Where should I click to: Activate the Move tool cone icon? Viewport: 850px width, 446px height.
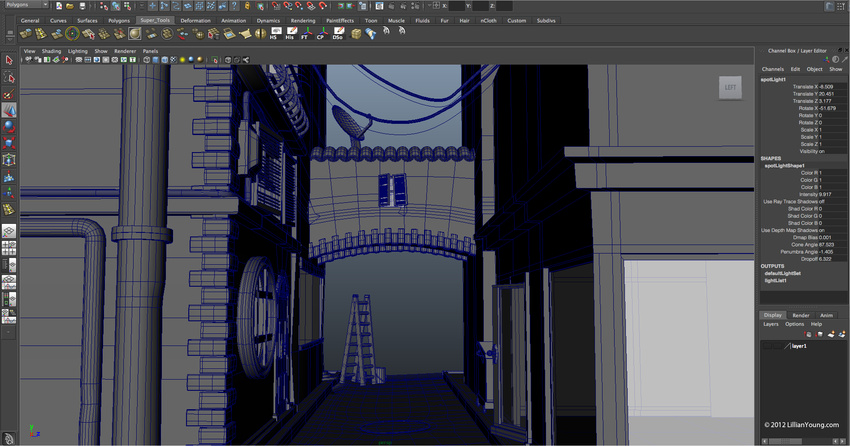pyautogui.click(x=9, y=111)
